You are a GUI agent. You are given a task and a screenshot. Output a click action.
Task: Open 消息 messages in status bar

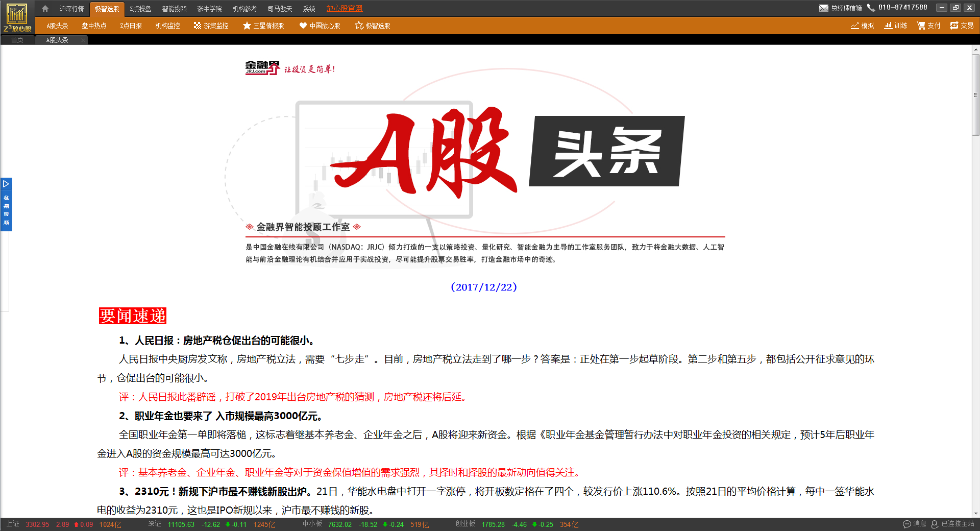point(914,524)
